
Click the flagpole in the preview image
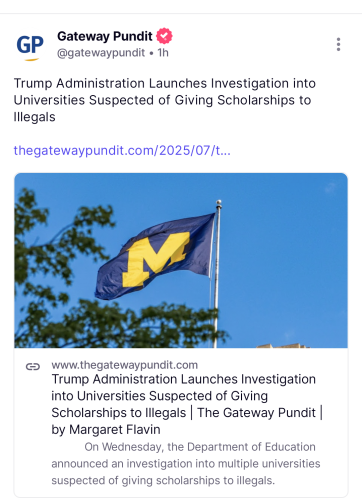(217, 273)
